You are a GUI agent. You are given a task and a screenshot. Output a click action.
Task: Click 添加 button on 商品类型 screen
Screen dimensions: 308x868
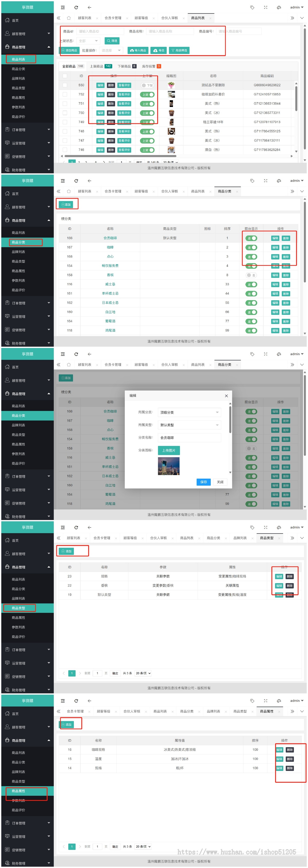[x=66, y=551]
